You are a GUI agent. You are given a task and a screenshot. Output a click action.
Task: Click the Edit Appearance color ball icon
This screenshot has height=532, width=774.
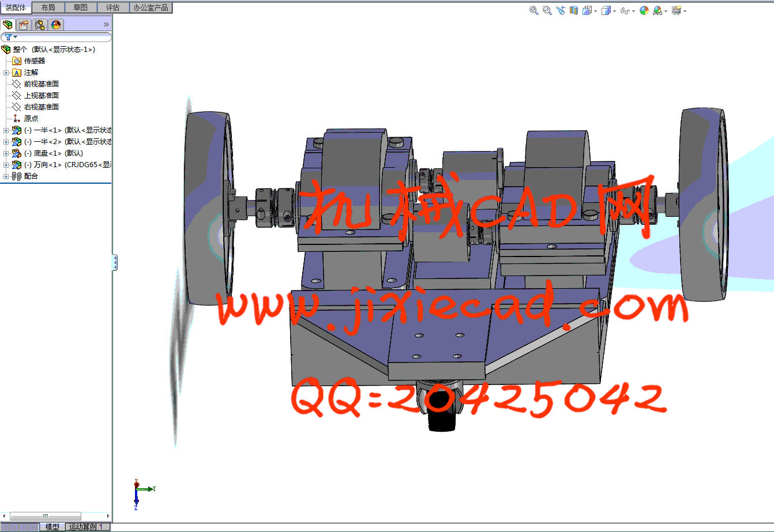[x=644, y=10]
